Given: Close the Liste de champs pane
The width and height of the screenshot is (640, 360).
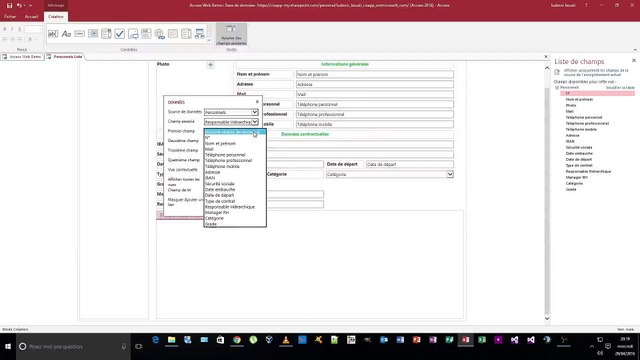Looking at the screenshot, I should click(x=633, y=60).
